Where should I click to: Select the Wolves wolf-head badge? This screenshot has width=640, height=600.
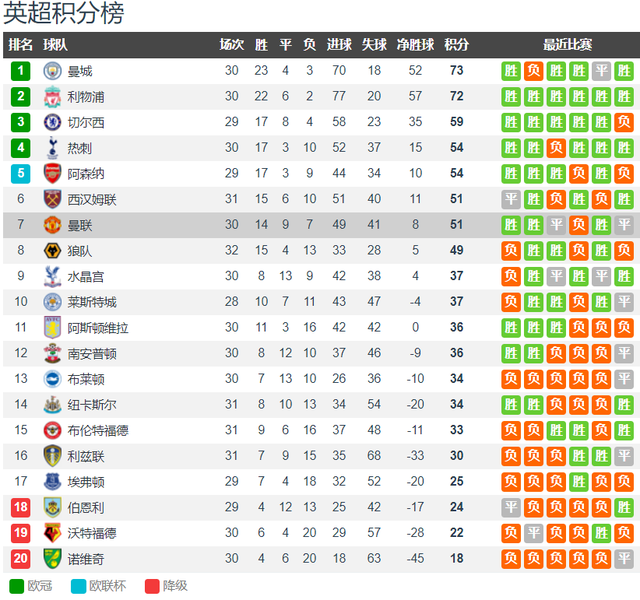pyautogui.click(x=52, y=251)
